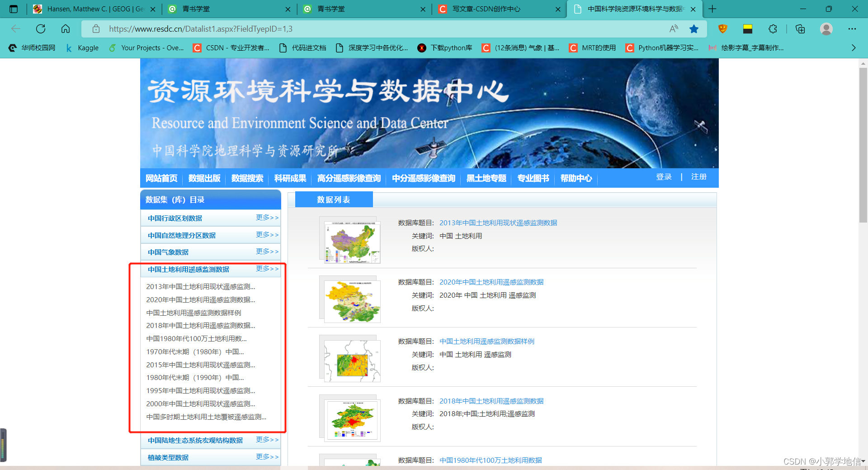
Task: Open 中分遥感影像查询 menu item
Action: pyautogui.click(x=424, y=178)
